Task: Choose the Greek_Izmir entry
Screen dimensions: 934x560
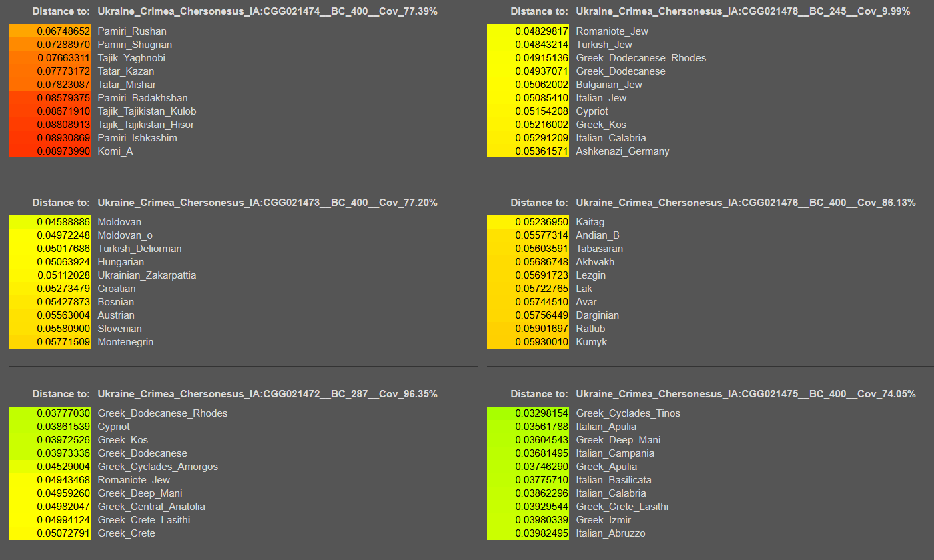Action: (603, 520)
